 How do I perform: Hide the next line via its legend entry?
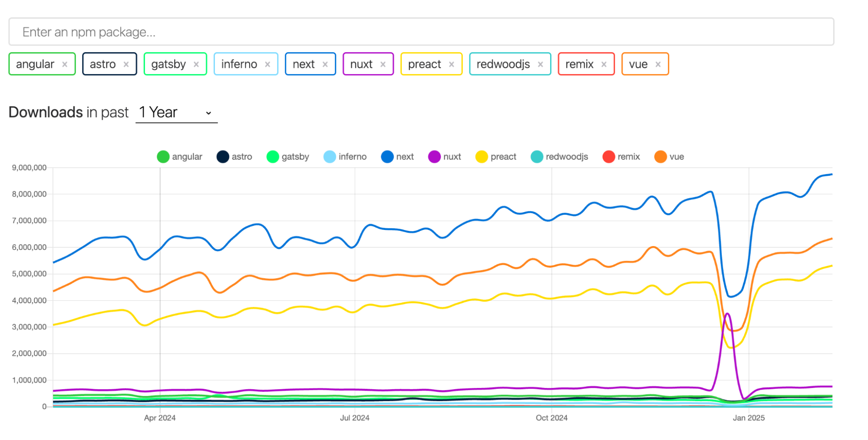coord(397,157)
